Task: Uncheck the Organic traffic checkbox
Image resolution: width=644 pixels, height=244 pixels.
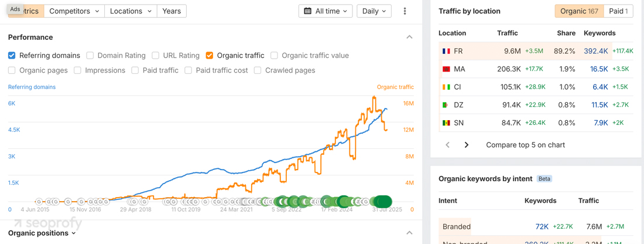Action: point(210,55)
